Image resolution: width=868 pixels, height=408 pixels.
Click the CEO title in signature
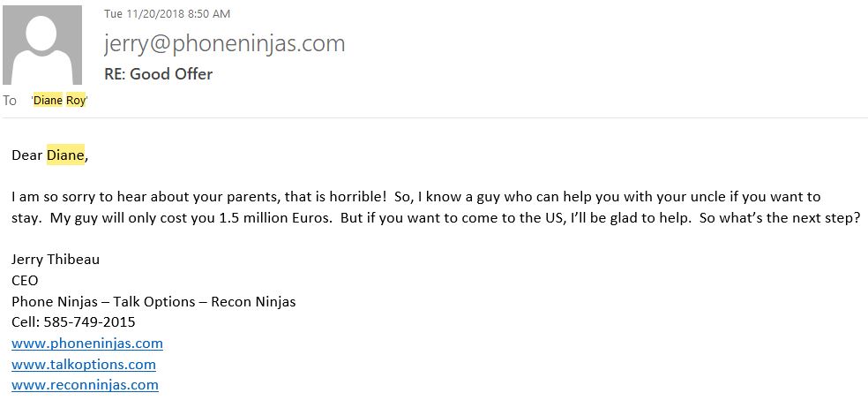[x=25, y=281]
